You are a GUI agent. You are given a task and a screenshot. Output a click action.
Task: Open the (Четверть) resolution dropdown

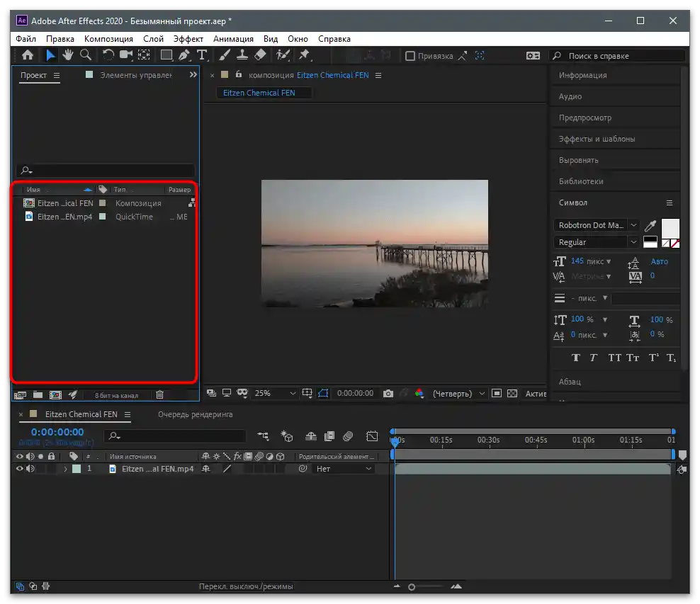[x=458, y=394]
